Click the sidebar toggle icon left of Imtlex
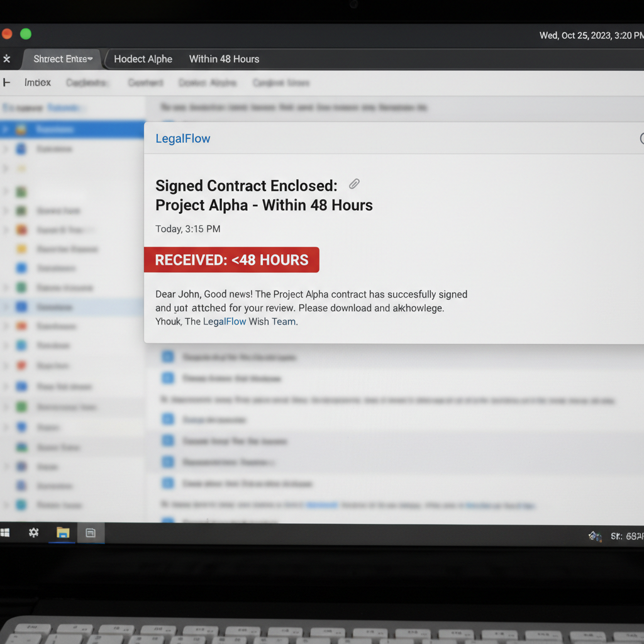This screenshot has height=644, width=644. click(7, 82)
